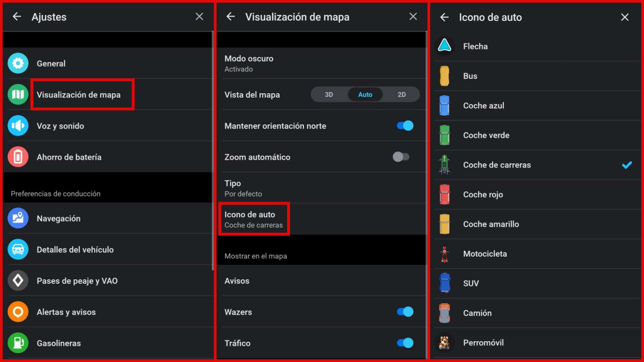Tap the Voz y sonido speaker icon
The image size is (644, 362).
pos(18,126)
